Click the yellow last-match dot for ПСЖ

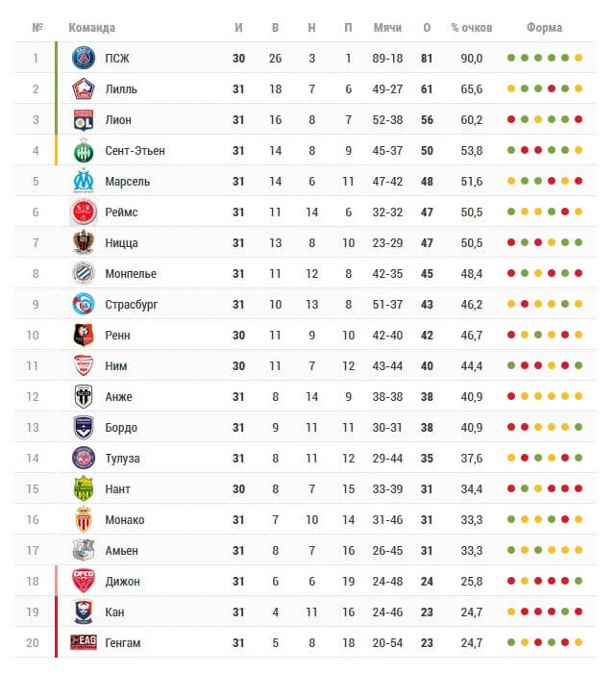(579, 58)
